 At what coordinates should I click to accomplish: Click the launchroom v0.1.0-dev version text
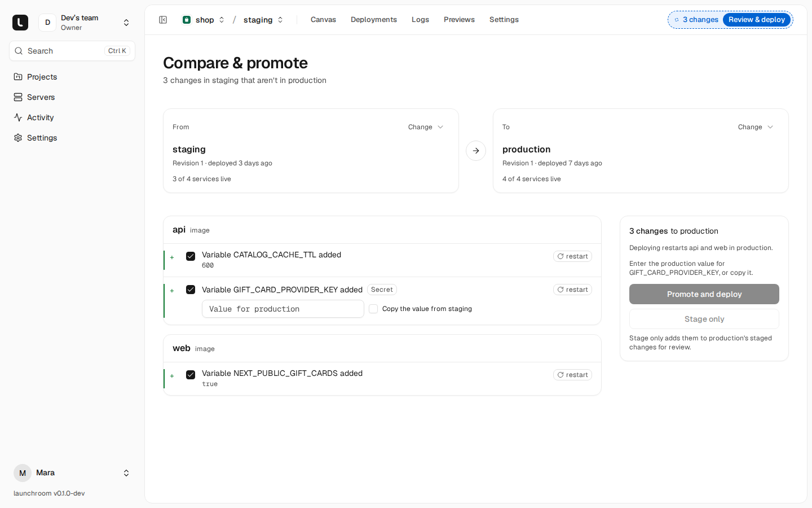pos(49,493)
